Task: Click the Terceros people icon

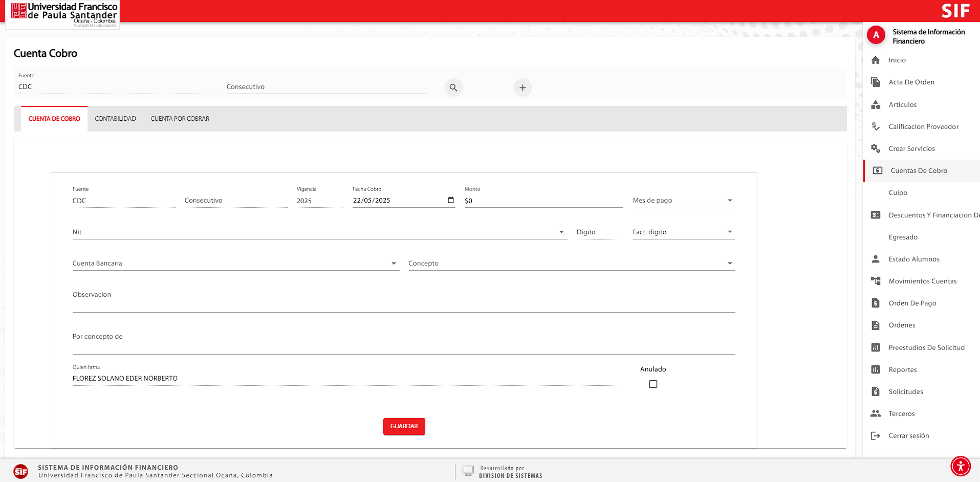Action: [x=876, y=413]
